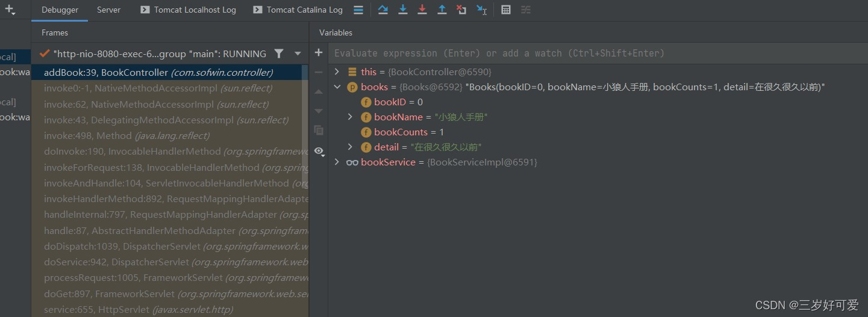Screen dimensions: 868x317
Task: Click the Variables panel header
Action: [x=336, y=32]
